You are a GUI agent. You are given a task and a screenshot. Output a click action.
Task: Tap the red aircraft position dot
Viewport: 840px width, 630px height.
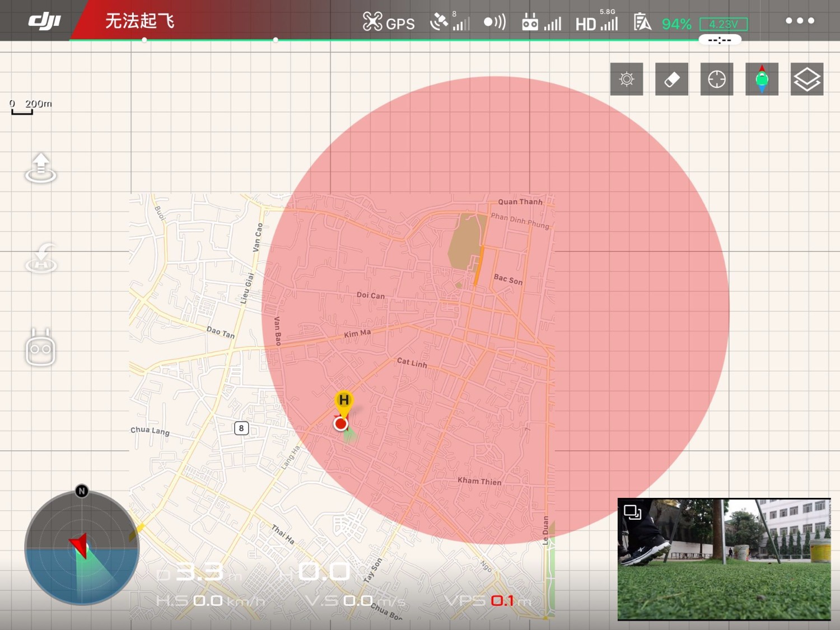(340, 424)
